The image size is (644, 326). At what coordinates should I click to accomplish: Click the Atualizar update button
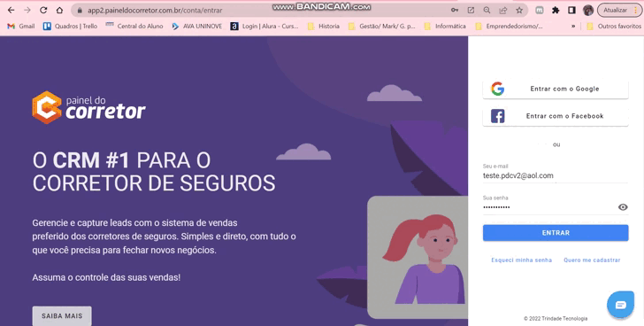click(x=619, y=11)
